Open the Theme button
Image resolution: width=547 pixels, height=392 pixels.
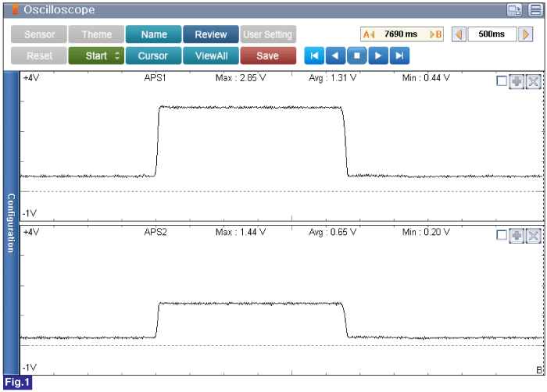coord(96,34)
